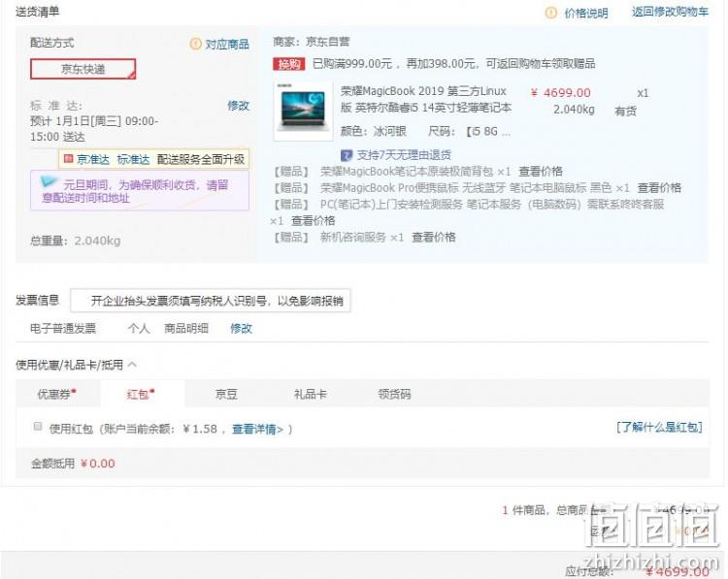Screen dimensions: 728x579
Task: Open the 查看详情> red packet link
Action: (257, 429)
